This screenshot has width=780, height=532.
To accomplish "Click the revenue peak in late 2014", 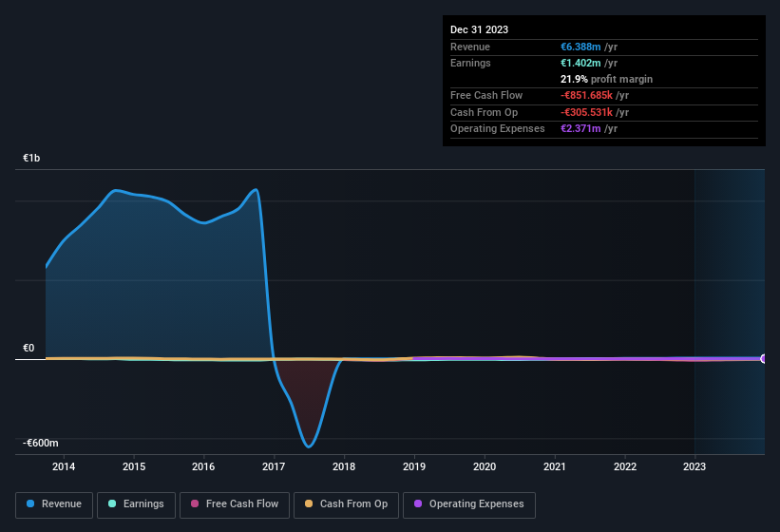I will tap(115, 190).
